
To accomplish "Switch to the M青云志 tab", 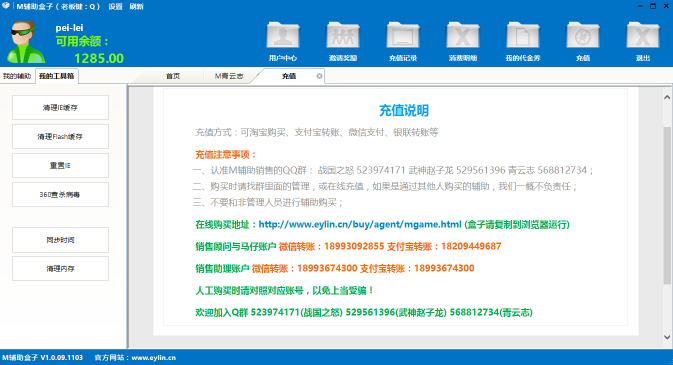I will 229,76.
